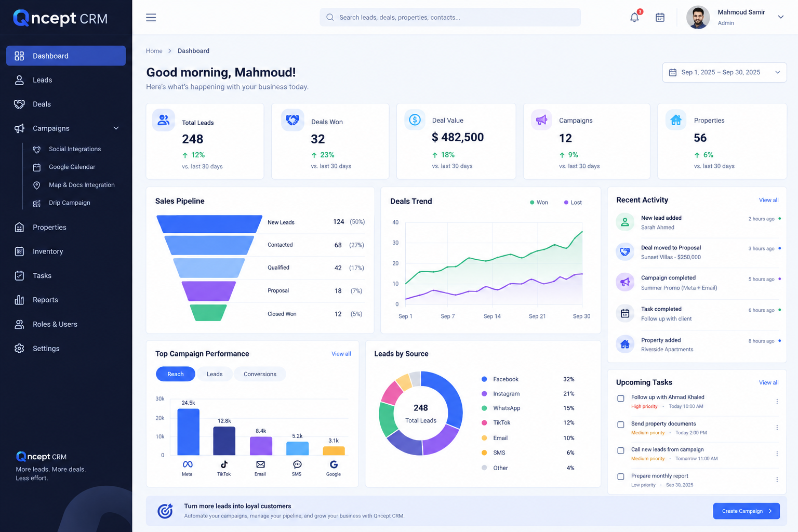
Task: Click the target icon in promo banner
Action: [x=165, y=511]
